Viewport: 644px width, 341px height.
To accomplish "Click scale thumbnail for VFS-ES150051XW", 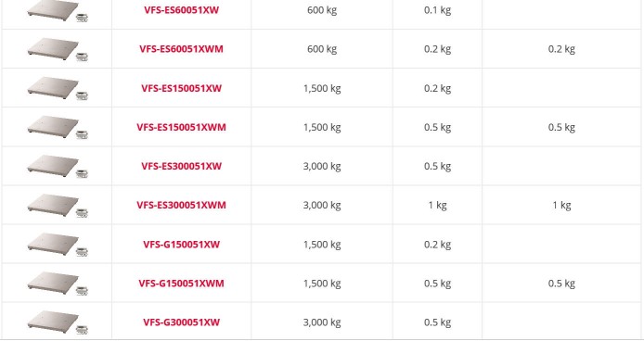I will click(58, 89).
